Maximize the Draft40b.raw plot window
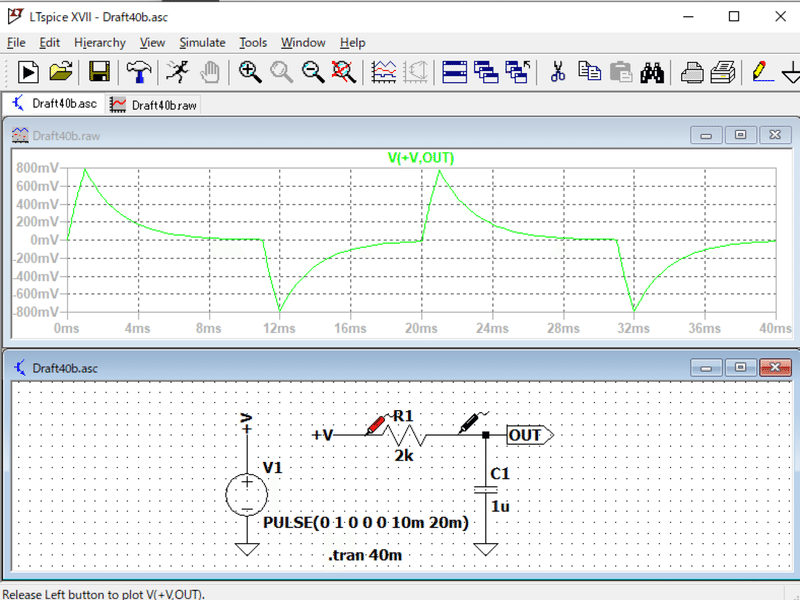Screen dimensions: 800x600 click(x=740, y=135)
